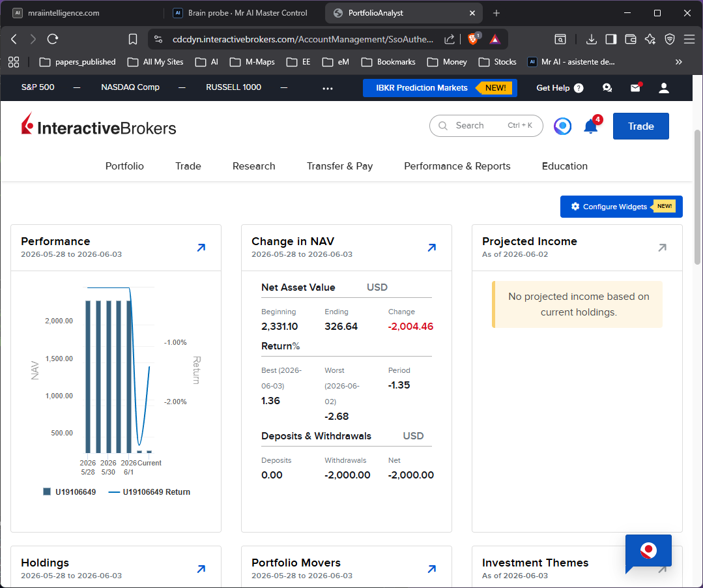Open Leo AI sparkle icon
This screenshot has height=588, width=703.
pyautogui.click(x=650, y=40)
